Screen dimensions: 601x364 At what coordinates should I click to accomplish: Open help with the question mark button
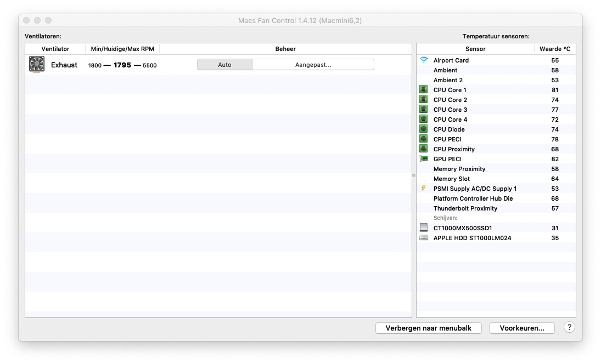coord(569,327)
